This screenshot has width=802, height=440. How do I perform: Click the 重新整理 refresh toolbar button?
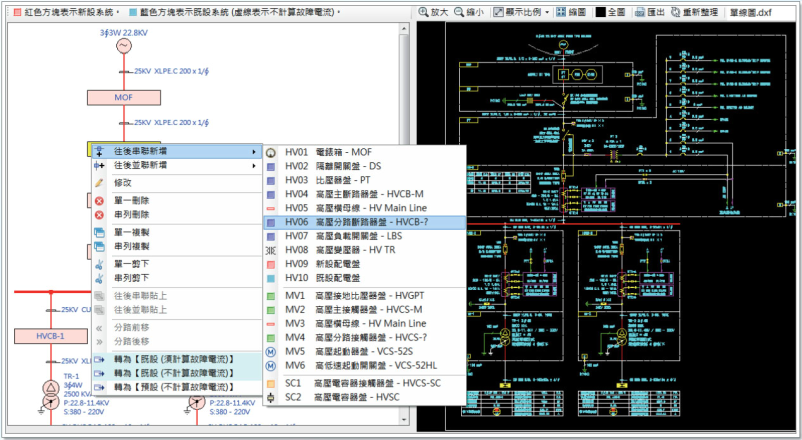695,12
